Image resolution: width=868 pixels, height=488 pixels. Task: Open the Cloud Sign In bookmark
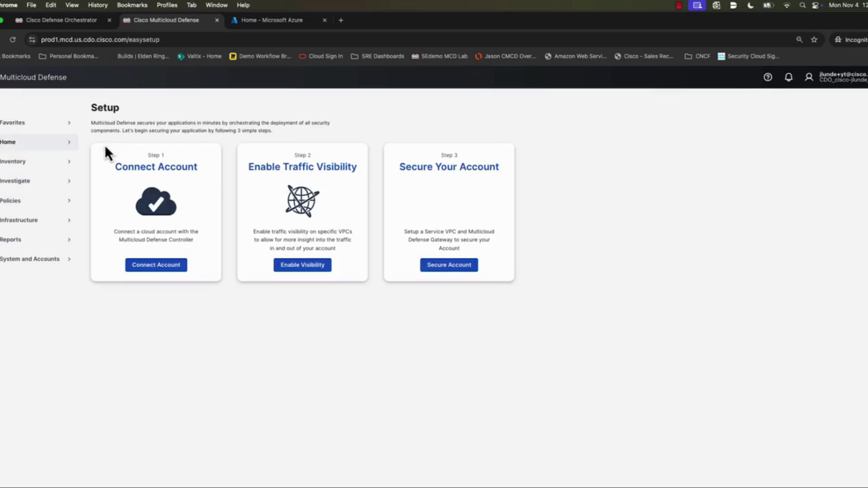(x=321, y=56)
